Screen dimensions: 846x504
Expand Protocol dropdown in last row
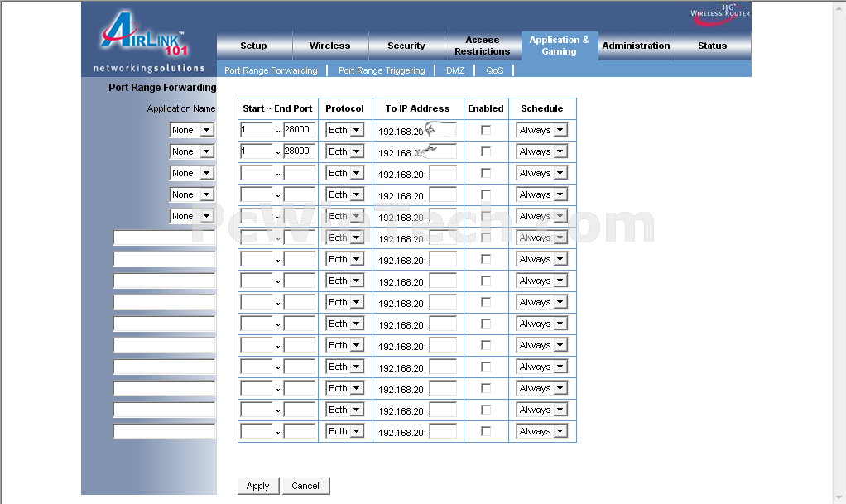pyautogui.click(x=345, y=432)
